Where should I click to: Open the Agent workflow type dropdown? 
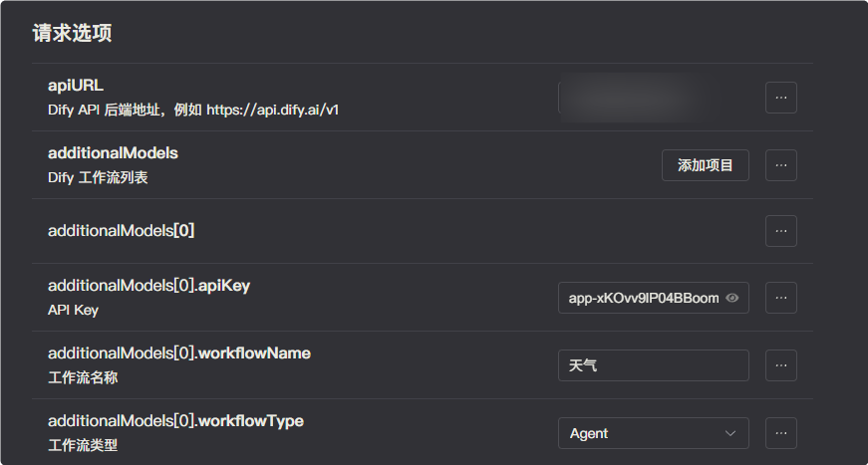pyautogui.click(x=653, y=433)
